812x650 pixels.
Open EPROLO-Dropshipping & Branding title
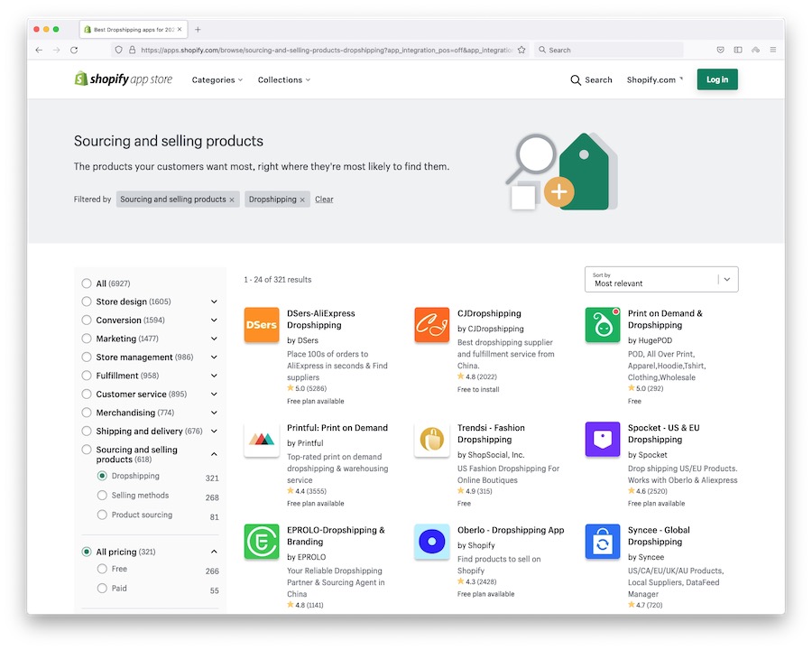click(336, 535)
